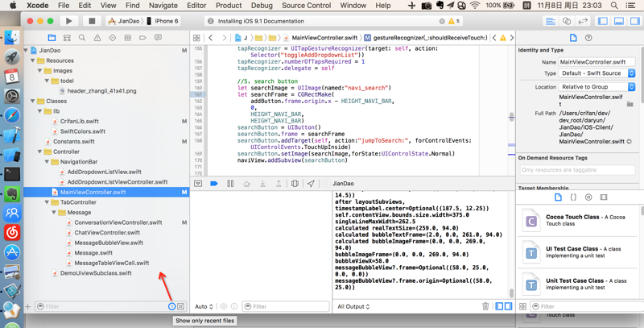Collapse the Resources folder

[x=33, y=60]
